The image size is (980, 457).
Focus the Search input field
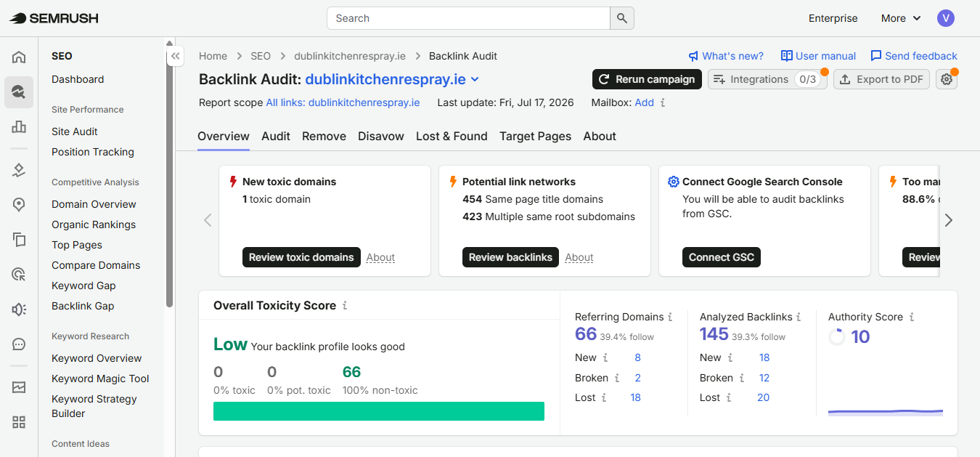(x=468, y=18)
